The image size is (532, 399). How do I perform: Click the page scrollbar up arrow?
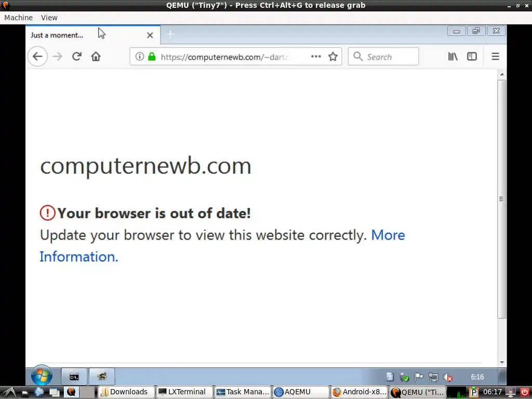click(x=502, y=74)
